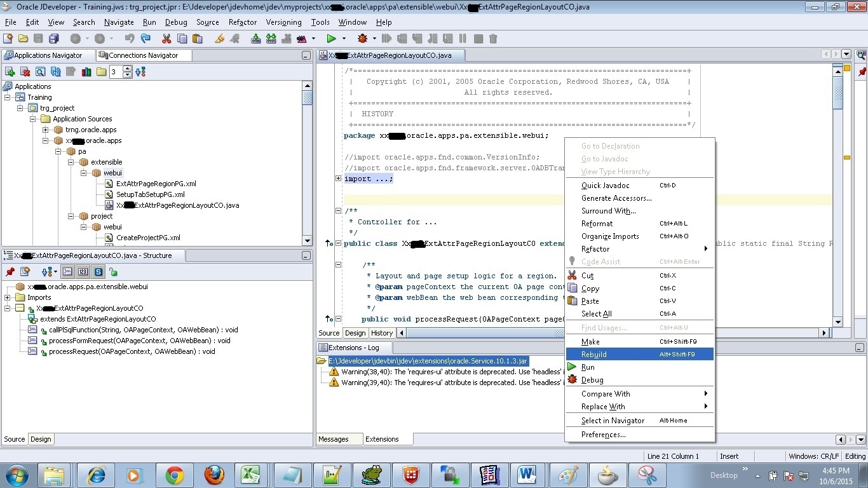Screen dimensions: 868x488
Task: Click the Save toolbar icon
Action: (38, 39)
